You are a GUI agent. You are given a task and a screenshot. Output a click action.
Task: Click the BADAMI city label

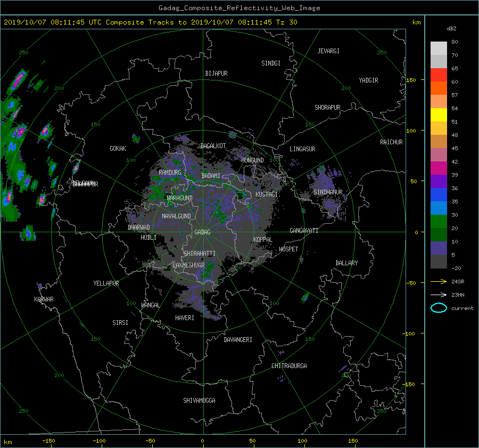point(211,176)
